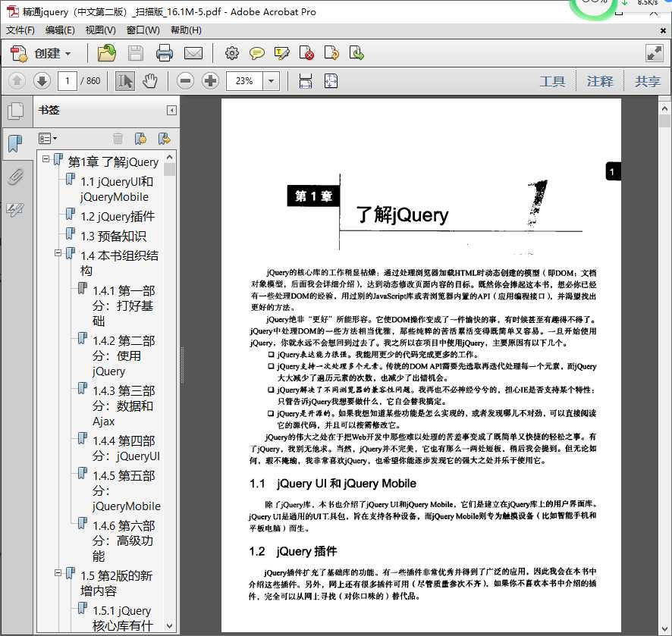Select the Hand tool
The image size is (672, 636).
tap(149, 80)
